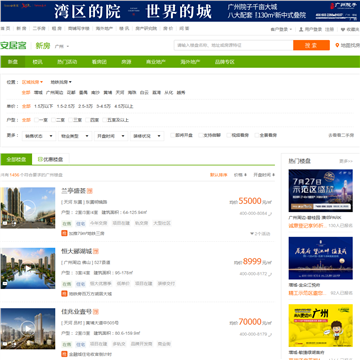Switch to the 优惠楼盘 tab
This screenshot has width=360, height=360.
51,159
